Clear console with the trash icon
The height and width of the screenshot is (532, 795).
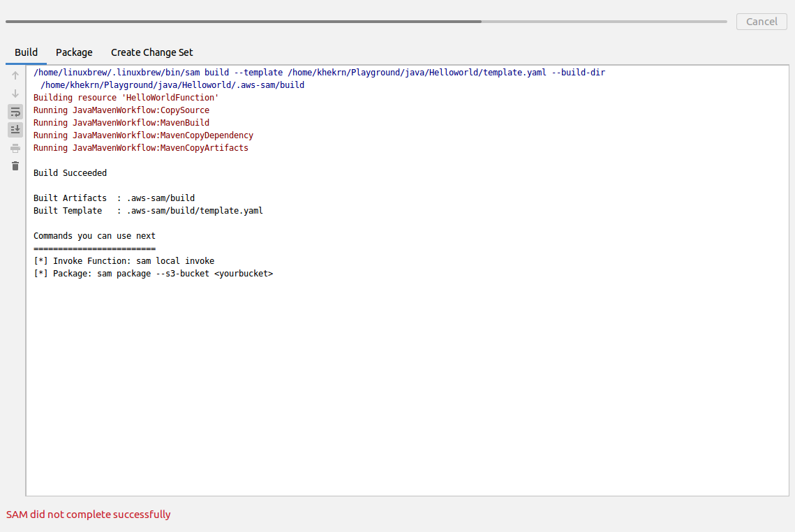(15, 166)
